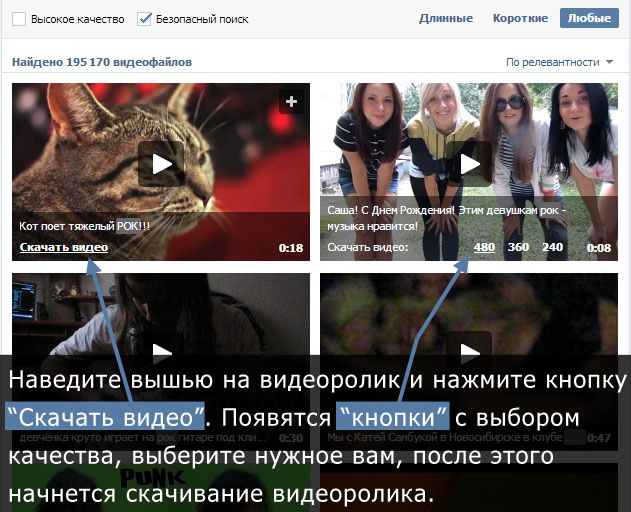Open the По релевантности sort dropdown

coord(559,62)
